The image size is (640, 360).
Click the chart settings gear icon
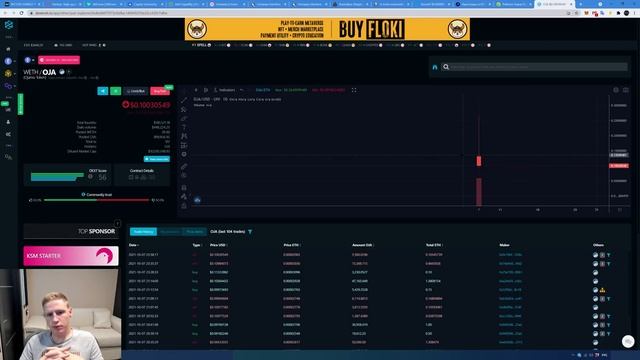616,90
